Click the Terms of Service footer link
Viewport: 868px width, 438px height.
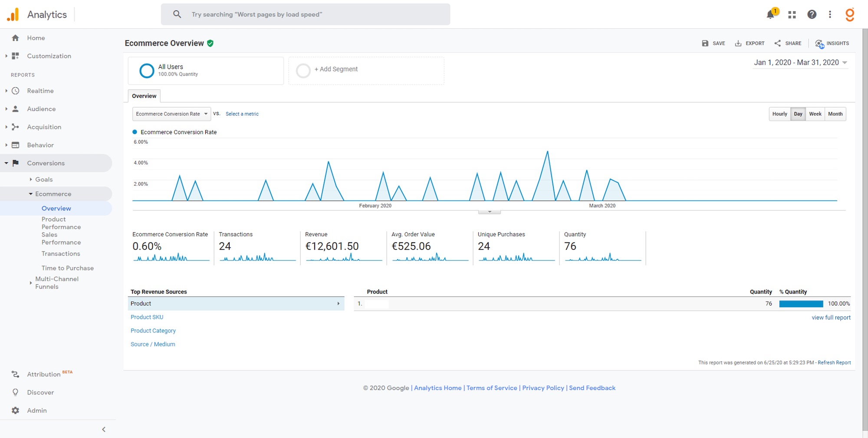click(492, 388)
